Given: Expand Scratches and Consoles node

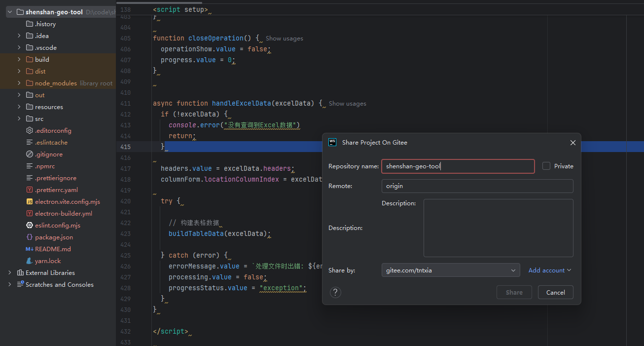Looking at the screenshot, I should coord(10,285).
